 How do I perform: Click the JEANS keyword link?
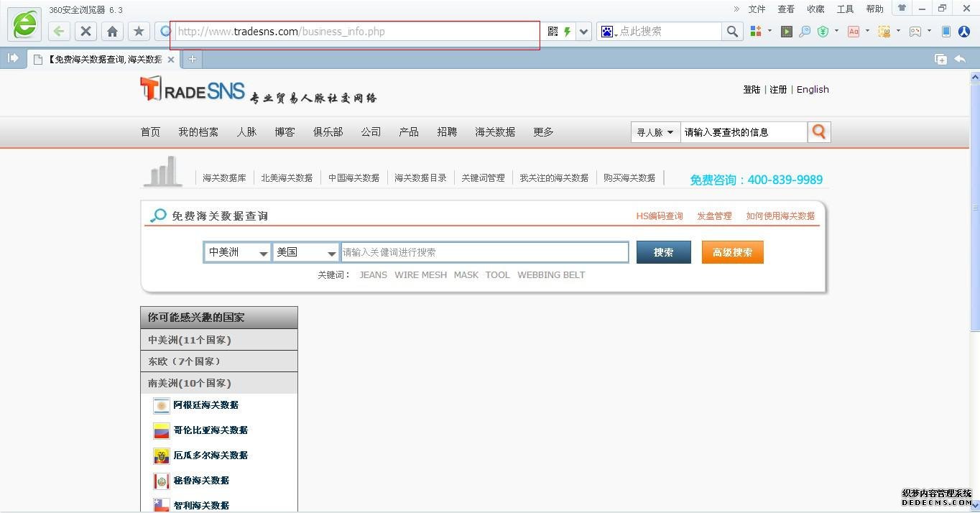[373, 275]
